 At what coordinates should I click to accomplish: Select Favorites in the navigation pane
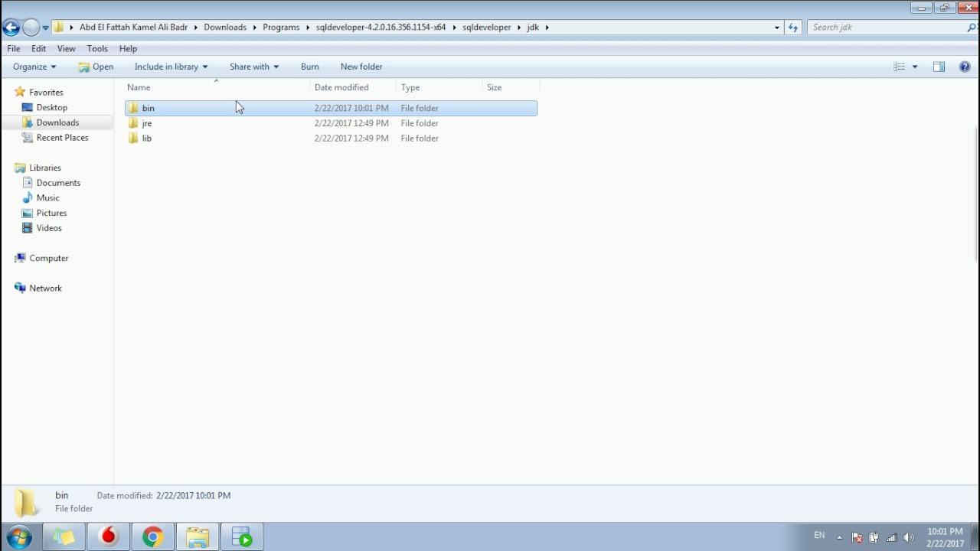tap(46, 93)
